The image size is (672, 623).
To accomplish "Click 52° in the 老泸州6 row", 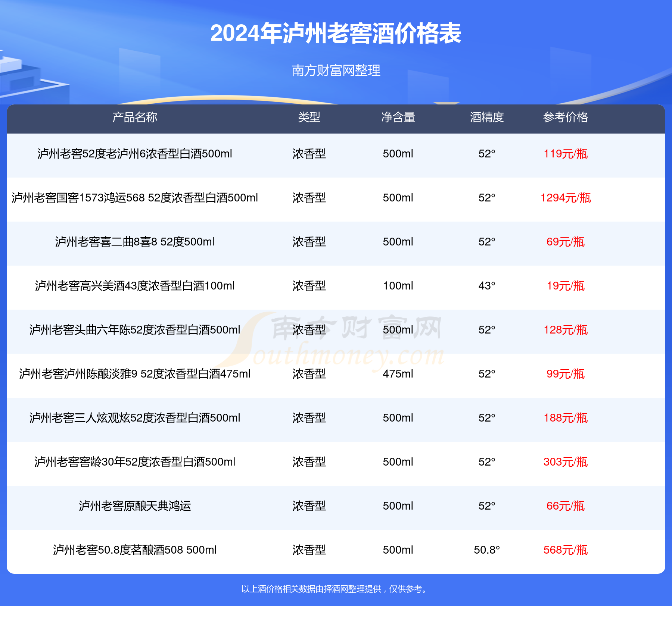I will (x=487, y=154).
